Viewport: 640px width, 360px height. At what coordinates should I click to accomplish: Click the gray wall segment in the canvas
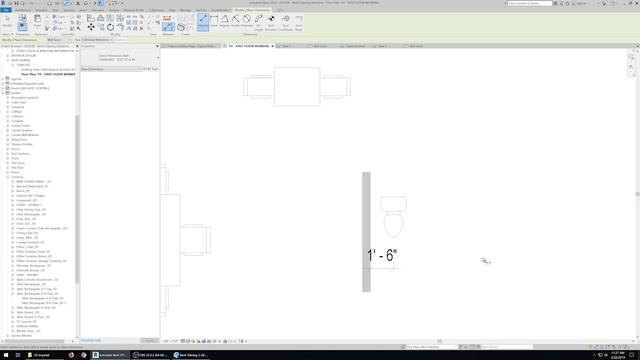pyautogui.click(x=366, y=232)
